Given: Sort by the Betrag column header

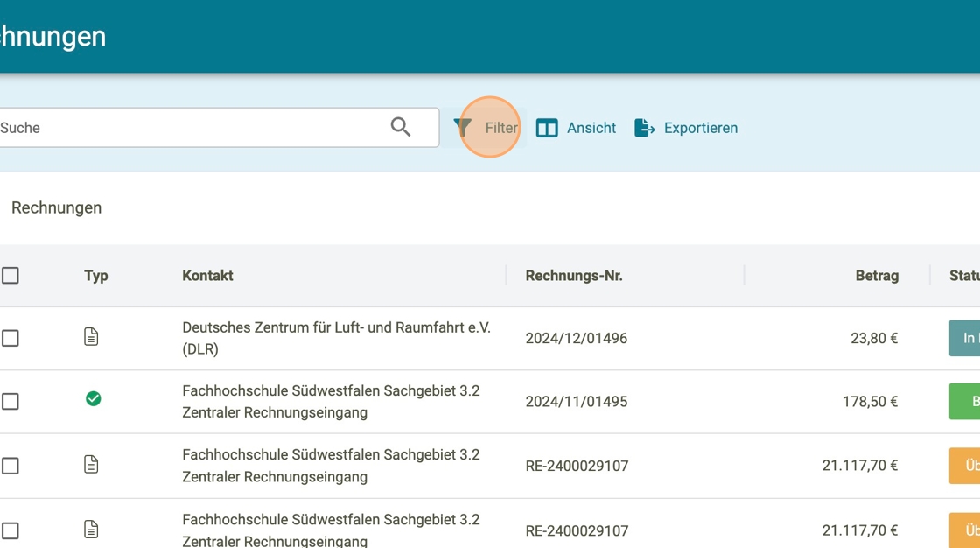Looking at the screenshot, I should 877,275.
